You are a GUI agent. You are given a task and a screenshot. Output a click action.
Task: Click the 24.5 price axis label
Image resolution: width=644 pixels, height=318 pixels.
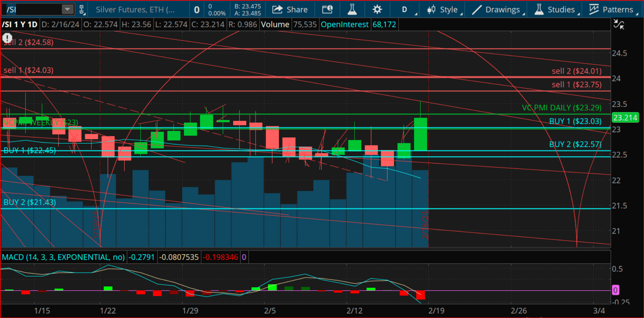click(x=620, y=53)
